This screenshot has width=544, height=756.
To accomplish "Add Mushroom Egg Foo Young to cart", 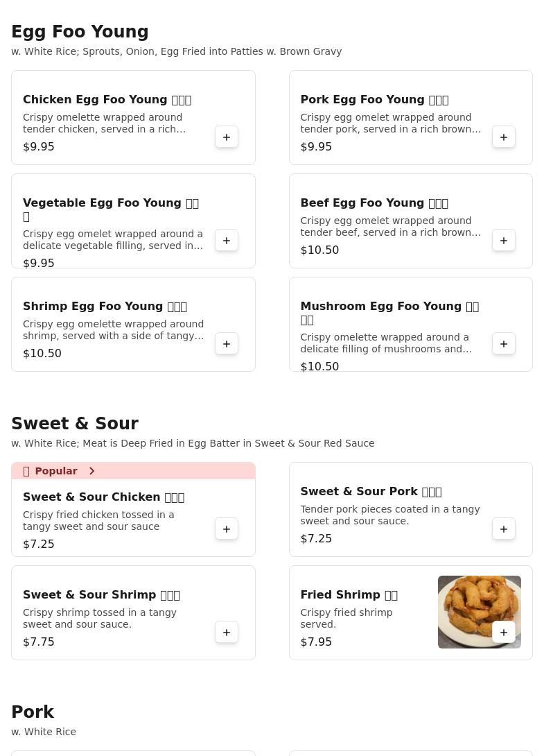I will click(x=504, y=344).
